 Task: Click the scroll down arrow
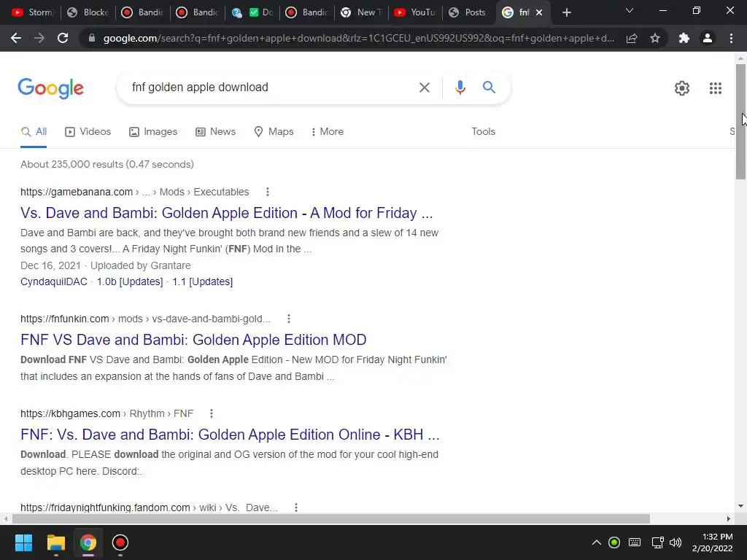[740, 506]
